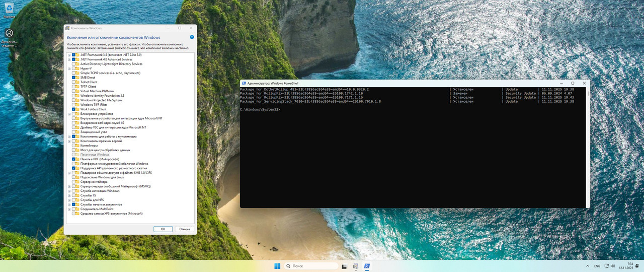Click the PowerShell title bar icon
The image size is (644, 272).
pyautogui.click(x=244, y=83)
